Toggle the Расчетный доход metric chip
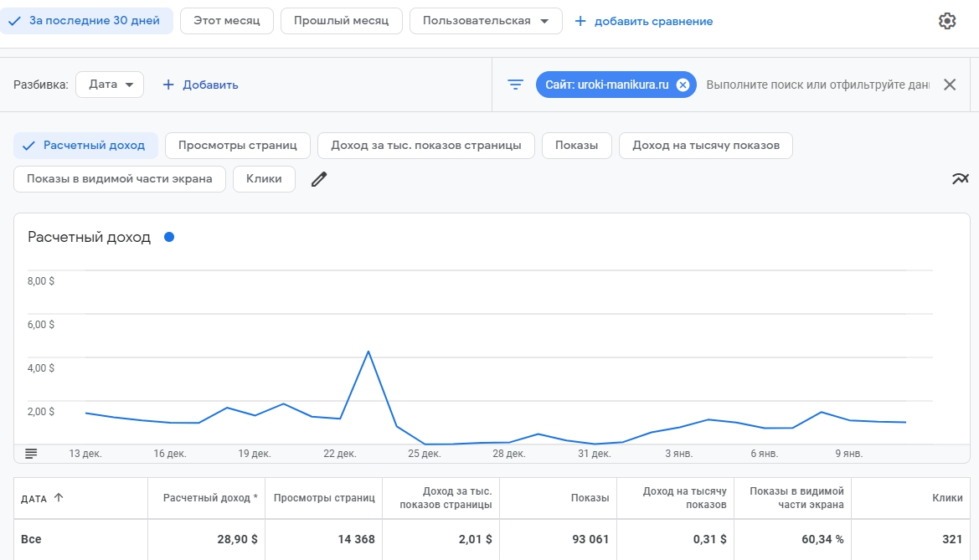The width and height of the screenshot is (979, 560). click(x=85, y=146)
